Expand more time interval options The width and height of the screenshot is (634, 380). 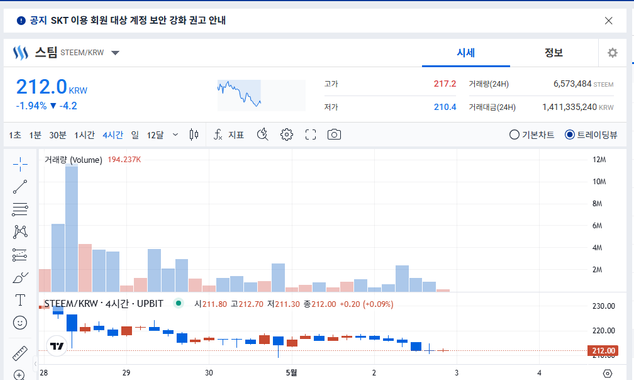pyautogui.click(x=175, y=135)
